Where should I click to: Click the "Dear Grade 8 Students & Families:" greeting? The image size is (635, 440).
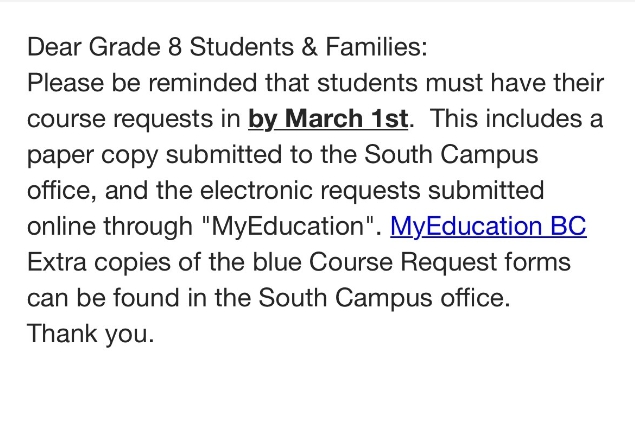coord(227,47)
